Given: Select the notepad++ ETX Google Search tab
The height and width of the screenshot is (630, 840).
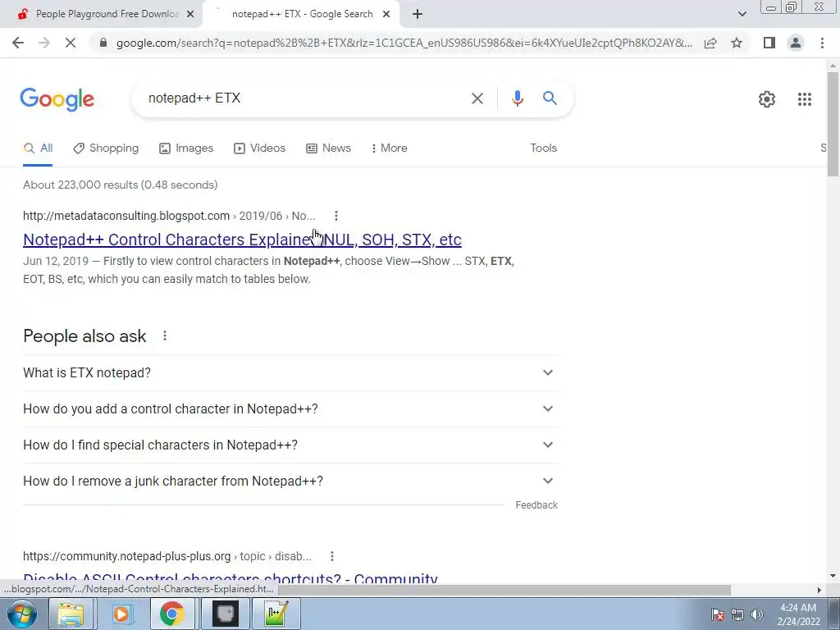Looking at the screenshot, I should coord(302,14).
